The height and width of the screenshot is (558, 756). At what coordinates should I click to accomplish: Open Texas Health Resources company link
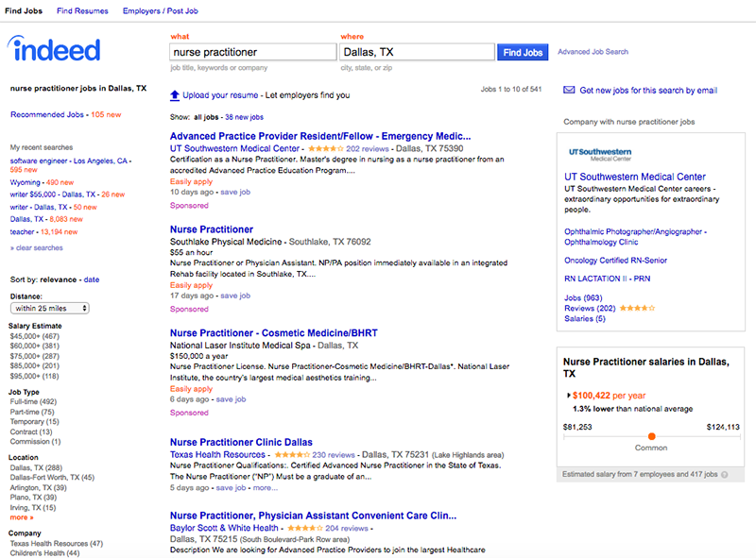point(217,454)
